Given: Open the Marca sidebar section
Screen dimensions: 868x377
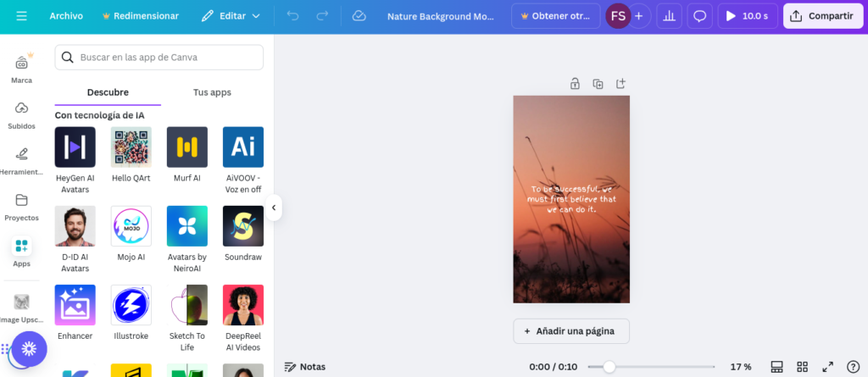Looking at the screenshot, I should tap(21, 69).
